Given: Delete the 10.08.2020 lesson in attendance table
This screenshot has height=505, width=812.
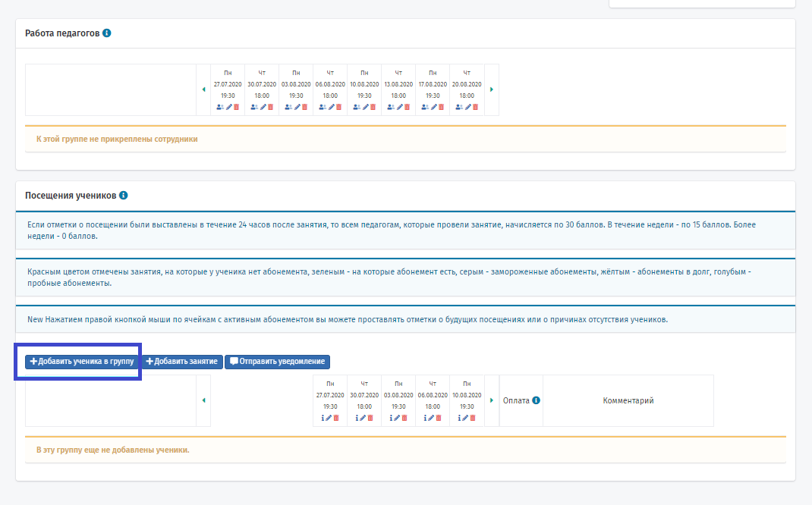Looking at the screenshot, I should (x=473, y=418).
